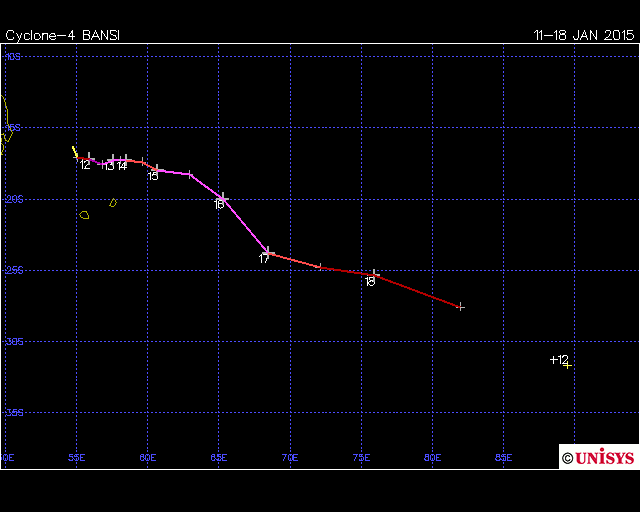640x512 pixels.
Task: Select the day 13 track marker
Action: [113, 158]
